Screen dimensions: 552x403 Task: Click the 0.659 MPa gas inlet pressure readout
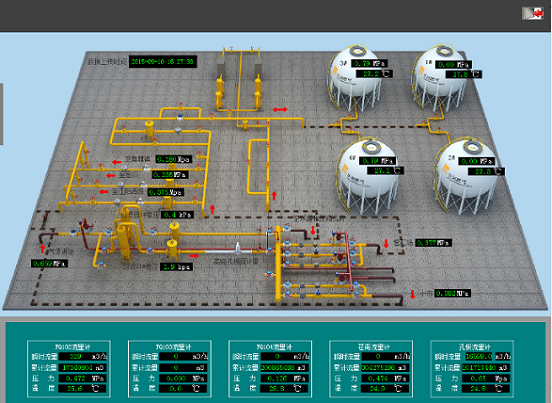point(49,263)
